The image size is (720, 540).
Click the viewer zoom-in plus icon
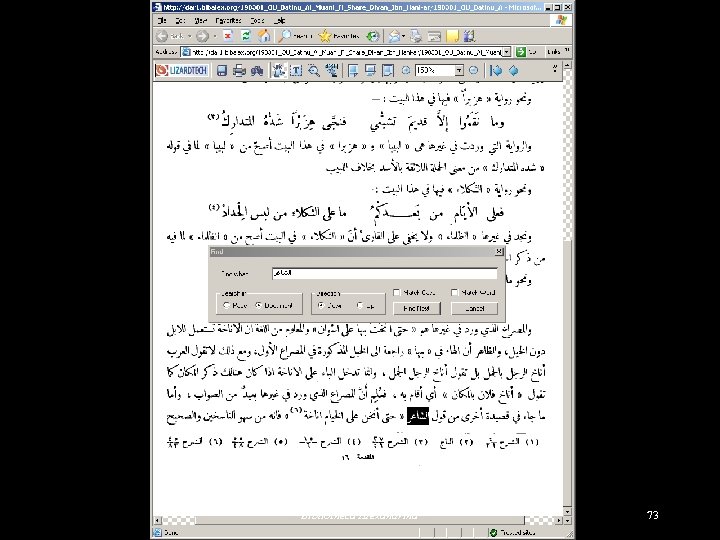406,70
